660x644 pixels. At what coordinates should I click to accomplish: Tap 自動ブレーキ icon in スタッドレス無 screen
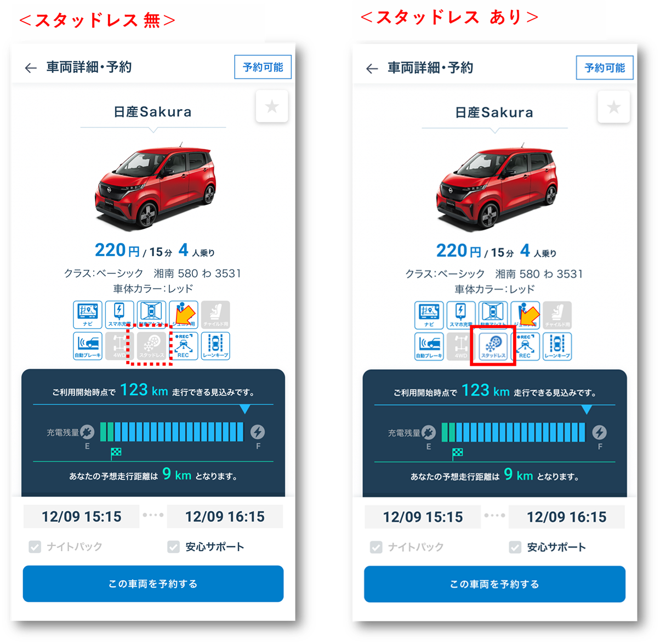pos(88,346)
